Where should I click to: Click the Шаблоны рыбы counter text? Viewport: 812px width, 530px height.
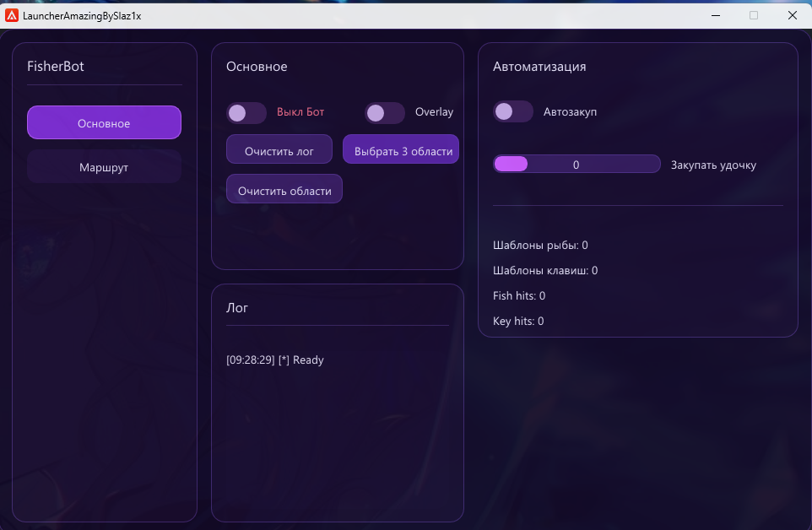(540, 246)
